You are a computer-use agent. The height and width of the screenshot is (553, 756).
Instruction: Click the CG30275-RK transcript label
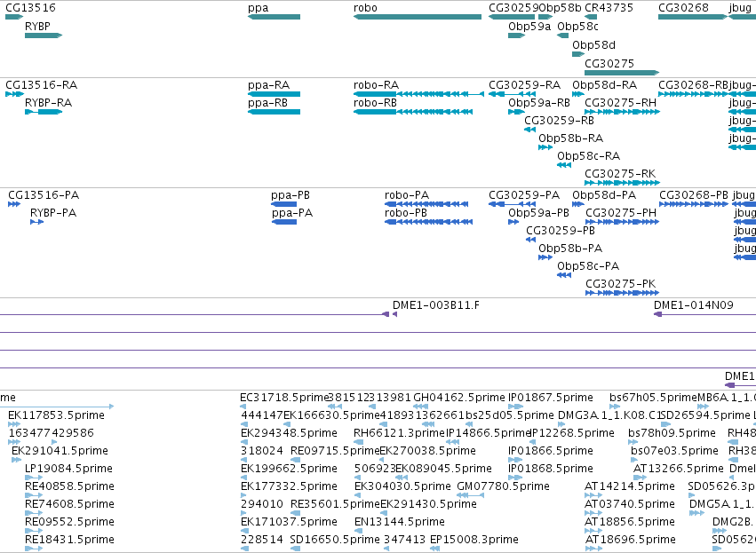click(620, 174)
